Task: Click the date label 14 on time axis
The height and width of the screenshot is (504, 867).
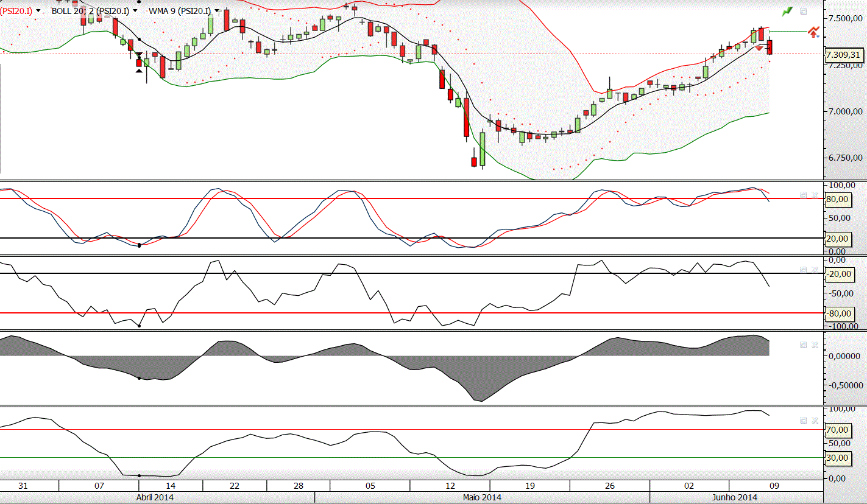Action: click(x=171, y=486)
